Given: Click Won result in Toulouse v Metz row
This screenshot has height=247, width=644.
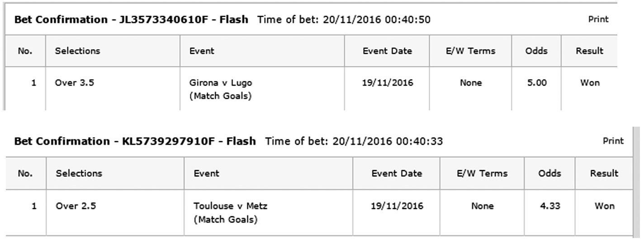Looking at the screenshot, I should pyautogui.click(x=605, y=206).
